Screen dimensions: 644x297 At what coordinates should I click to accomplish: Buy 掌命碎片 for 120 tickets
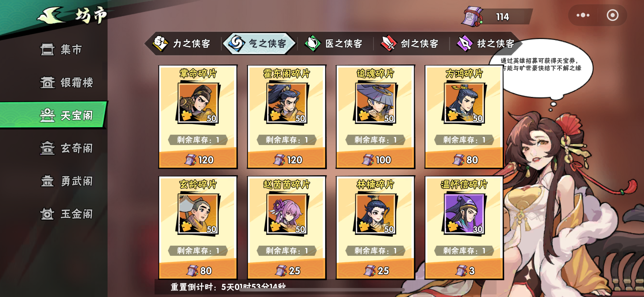point(198,160)
